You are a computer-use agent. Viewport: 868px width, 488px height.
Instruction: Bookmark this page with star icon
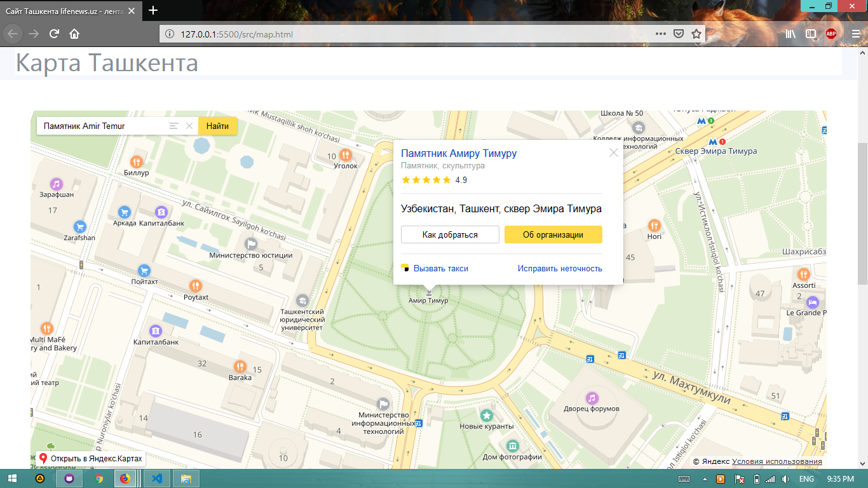(x=696, y=34)
